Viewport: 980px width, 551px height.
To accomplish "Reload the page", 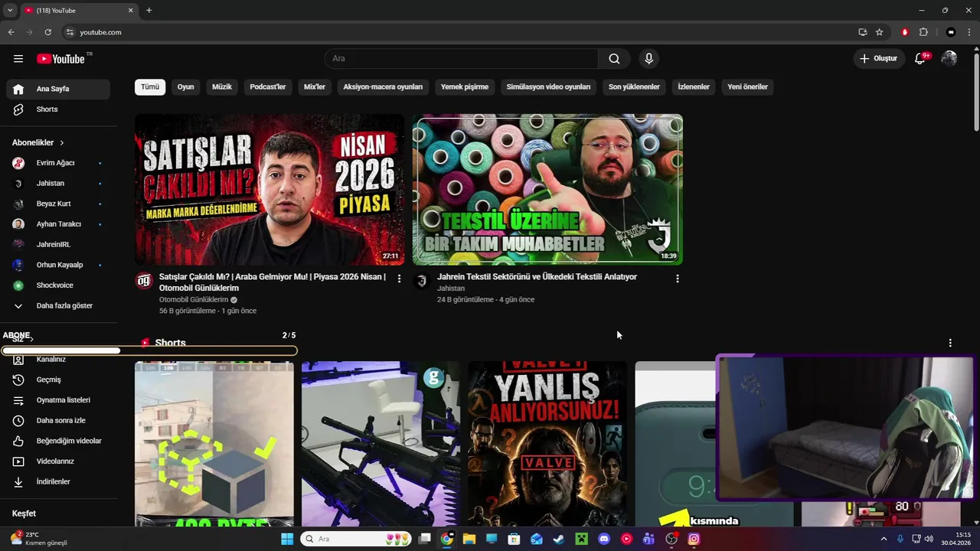I will click(x=47, y=32).
